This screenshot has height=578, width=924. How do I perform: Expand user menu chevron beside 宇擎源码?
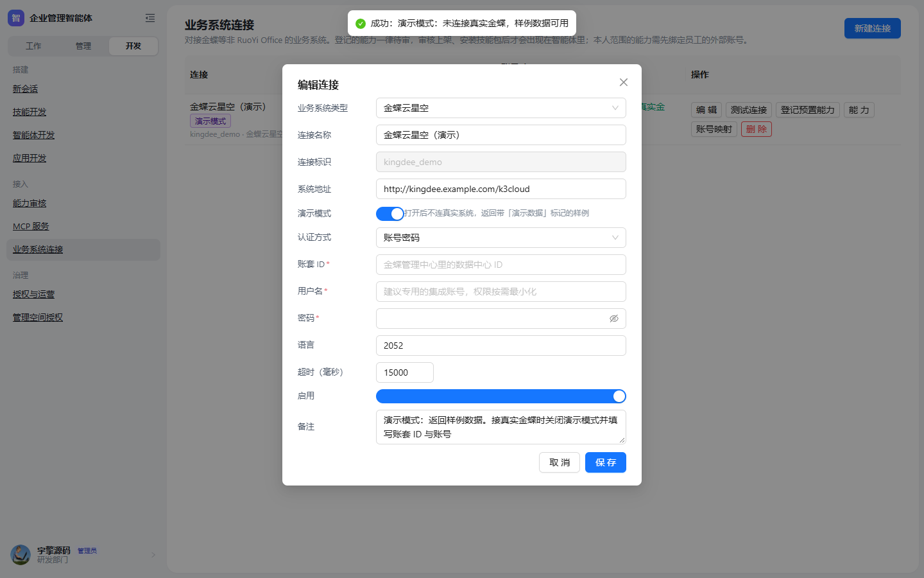153,555
